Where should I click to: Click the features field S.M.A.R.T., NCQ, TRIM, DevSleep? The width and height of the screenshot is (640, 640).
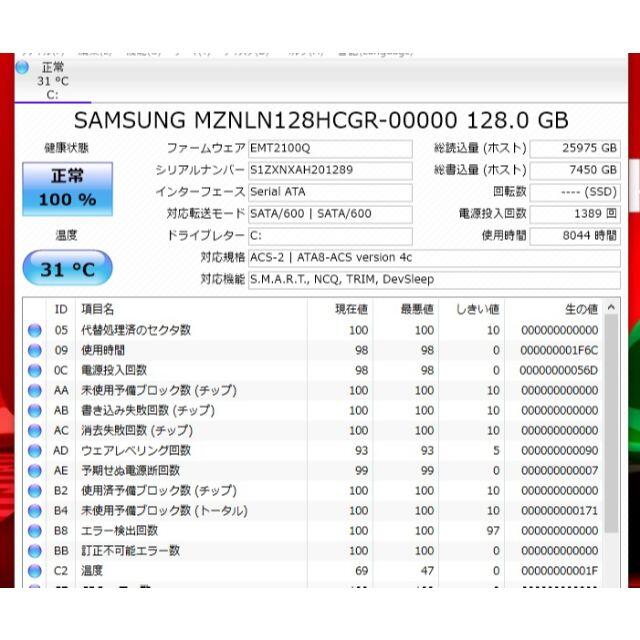(x=434, y=280)
